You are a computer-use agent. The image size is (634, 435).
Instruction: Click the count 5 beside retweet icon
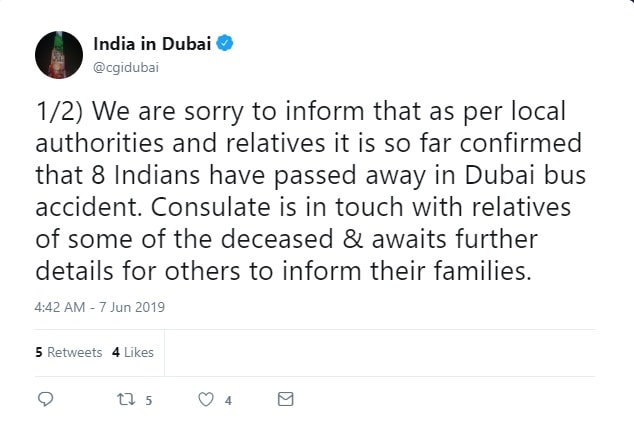click(148, 400)
